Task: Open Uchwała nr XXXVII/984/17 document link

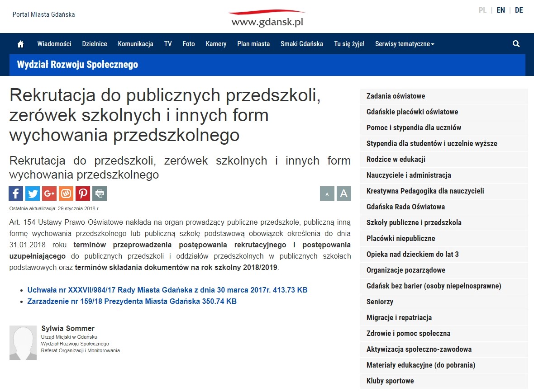Action: click(167, 290)
